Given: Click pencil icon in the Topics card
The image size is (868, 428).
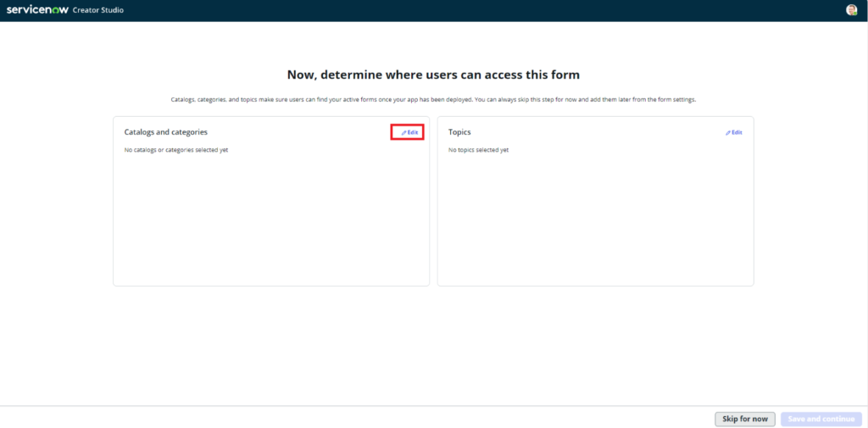Looking at the screenshot, I should [727, 133].
